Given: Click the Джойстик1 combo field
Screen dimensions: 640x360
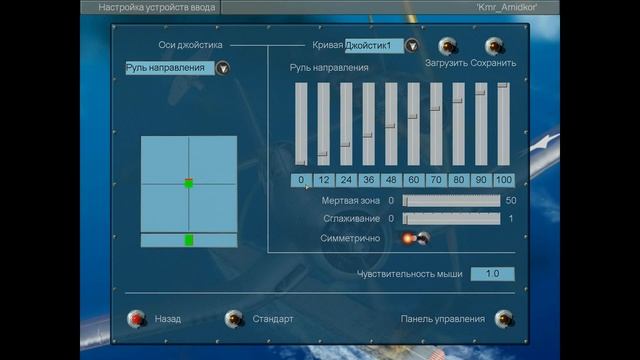Looking at the screenshot, I should (374, 45).
